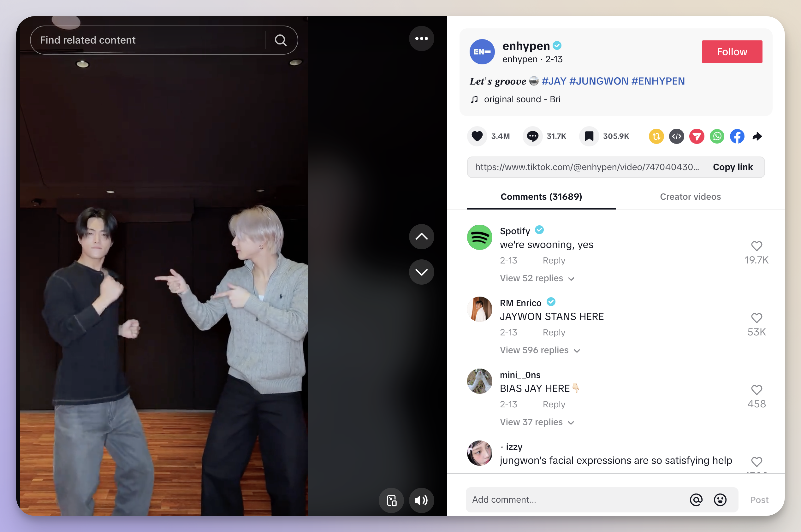Image resolution: width=801 pixels, height=532 pixels.
Task: Click the music note sound icon
Action: click(x=474, y=99)
